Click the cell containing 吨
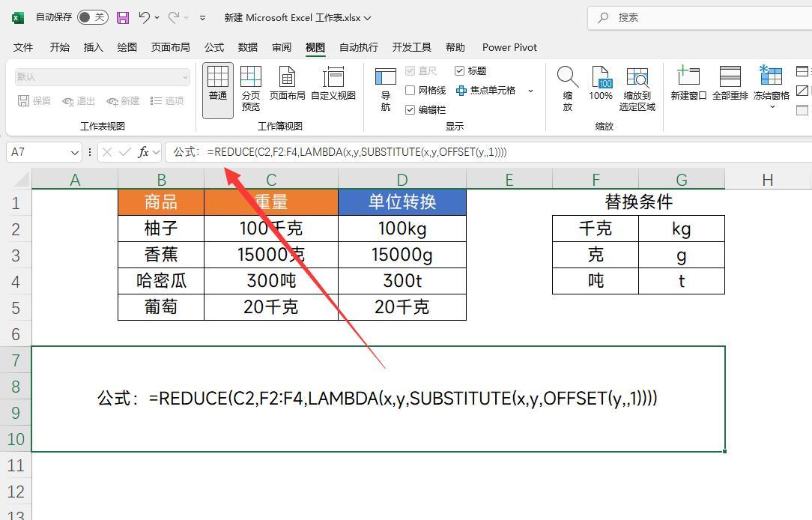 (596, 281)
